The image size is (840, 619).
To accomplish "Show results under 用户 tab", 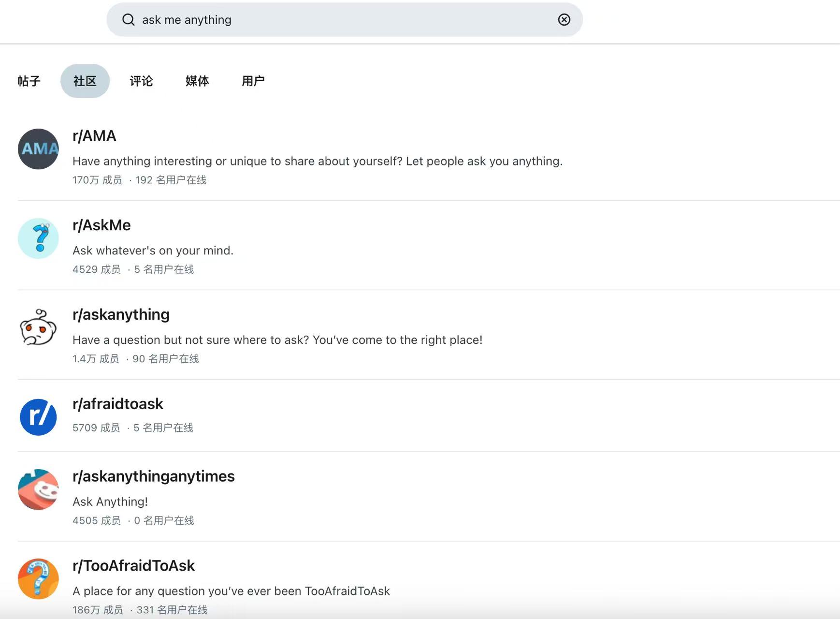I will pyautogui.click(x=253, y=81).
